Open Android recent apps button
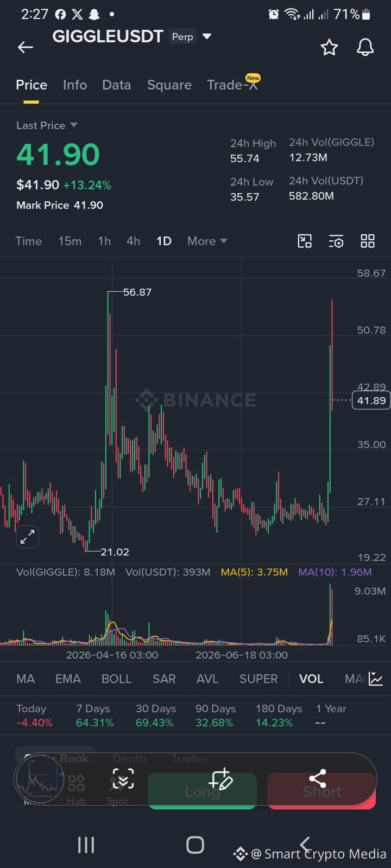The image size is (391, 868). click(86, 845)
